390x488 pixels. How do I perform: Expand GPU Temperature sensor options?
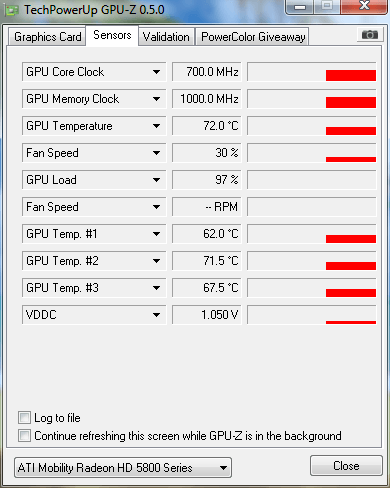(156, 126)
